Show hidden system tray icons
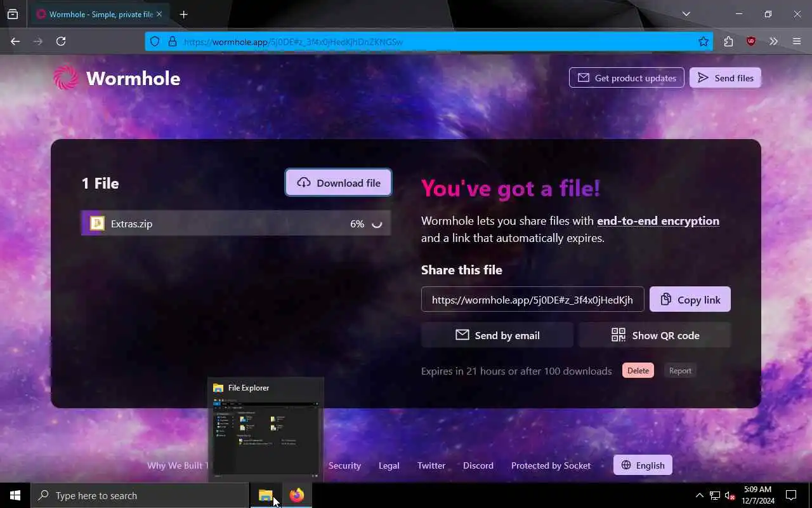This screenshot has height=508, width=812. click(x=700, y=495)
